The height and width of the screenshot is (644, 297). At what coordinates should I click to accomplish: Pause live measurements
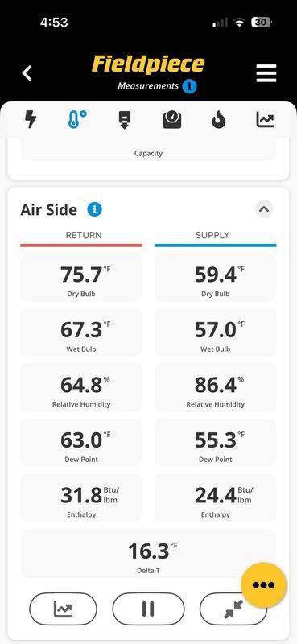pos(148,609)
